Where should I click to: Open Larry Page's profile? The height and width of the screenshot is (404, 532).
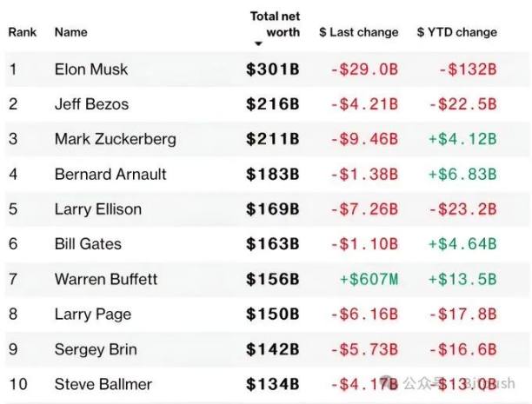(91, 314)
